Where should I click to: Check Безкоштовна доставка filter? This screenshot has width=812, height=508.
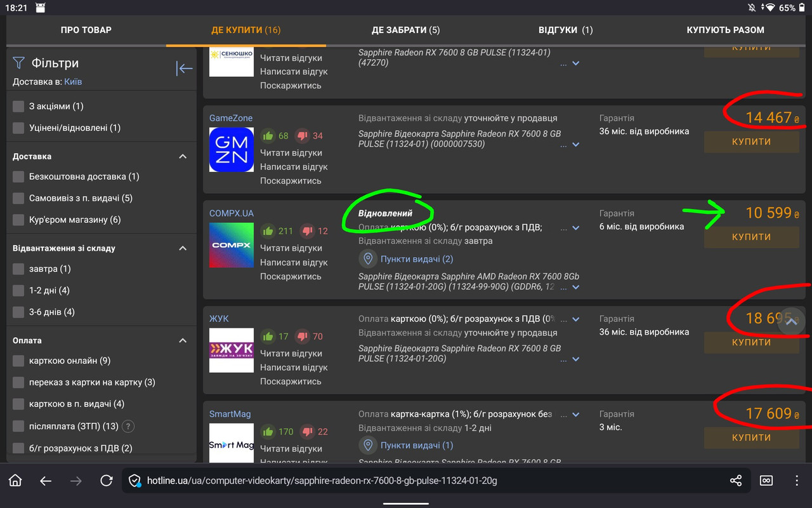click(x=18, y=177)
